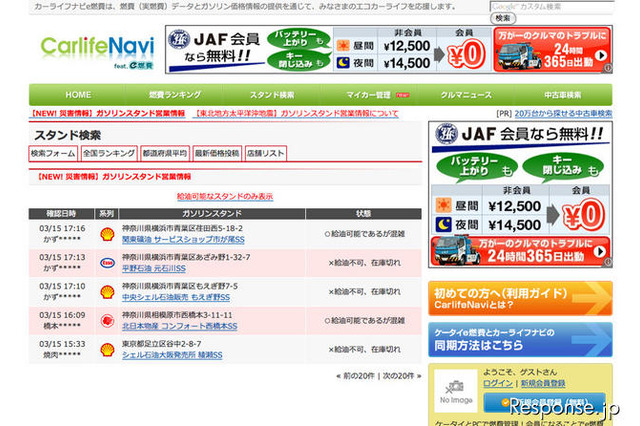
Task: Click the 系列 column header
Action: click(x=107, y=214)
